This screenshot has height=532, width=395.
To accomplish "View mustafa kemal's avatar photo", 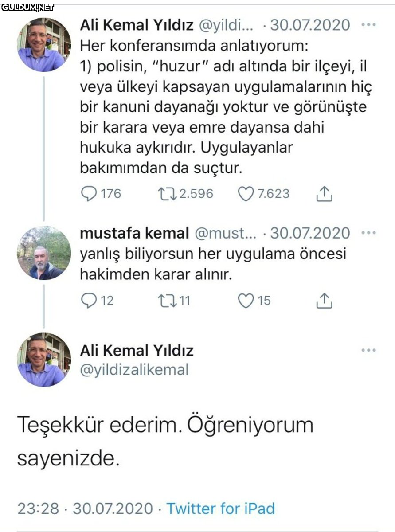I will pyautogui.click(x=43, y=253).
